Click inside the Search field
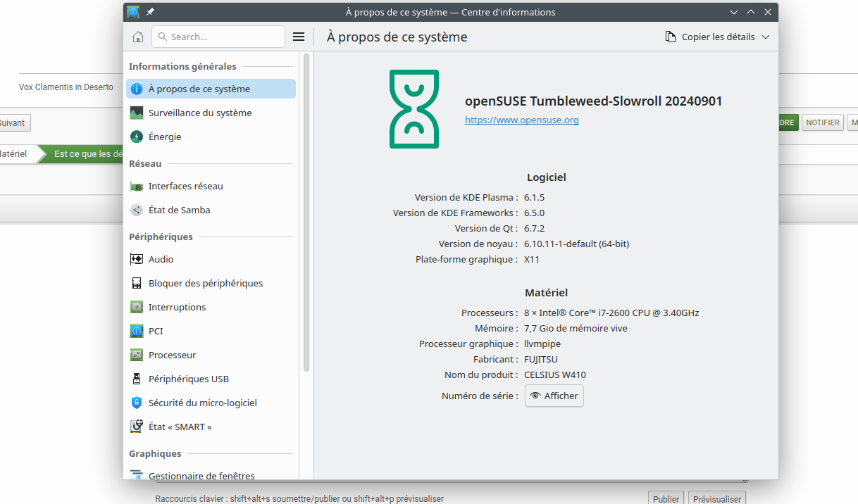 218,37
